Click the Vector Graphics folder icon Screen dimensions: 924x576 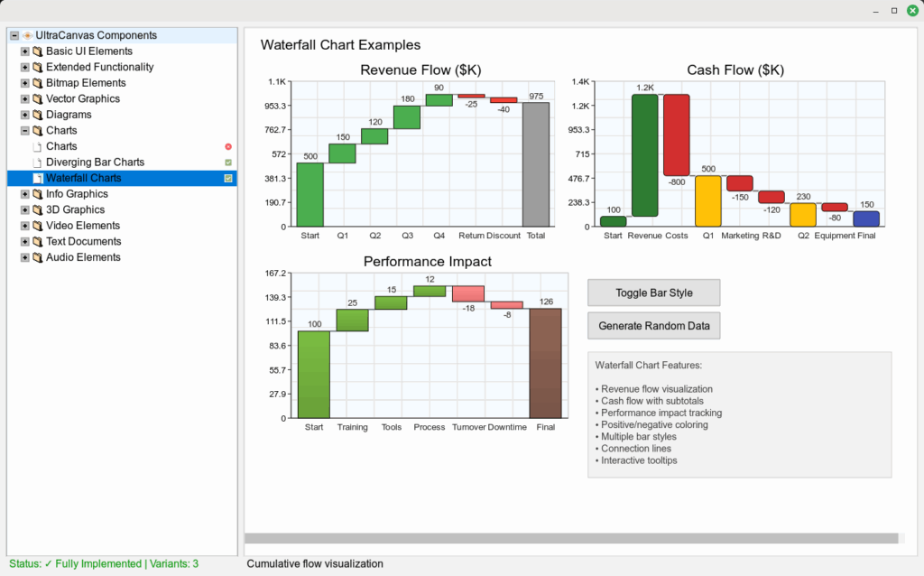pyautogui.click(x=37, y=99)
